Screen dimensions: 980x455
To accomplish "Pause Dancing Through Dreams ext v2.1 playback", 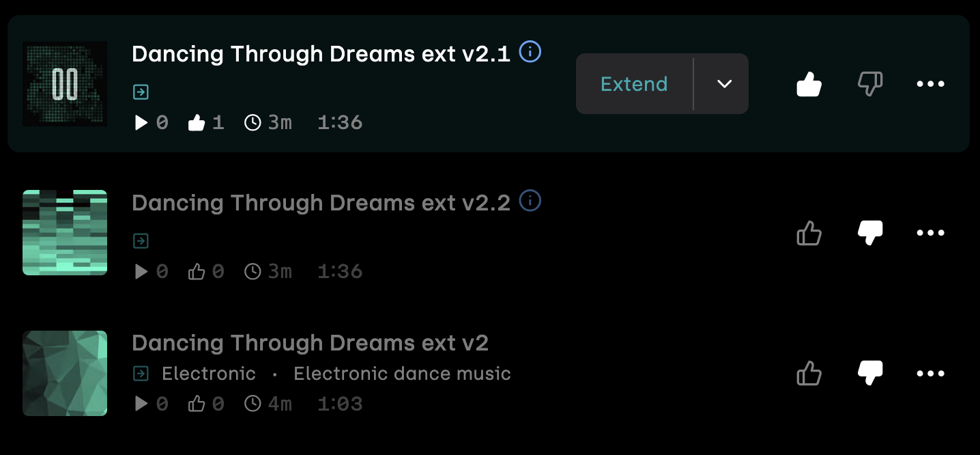I will (65, 84).
